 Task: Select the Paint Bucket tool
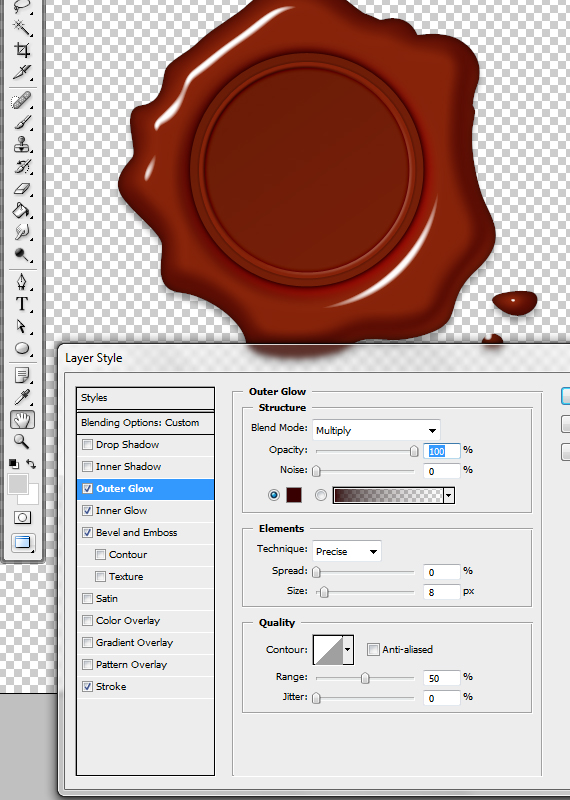coord(21,211)
